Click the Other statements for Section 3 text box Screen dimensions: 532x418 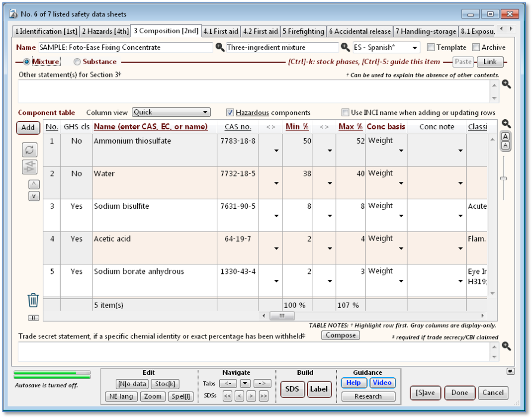(x=255, y=91)
